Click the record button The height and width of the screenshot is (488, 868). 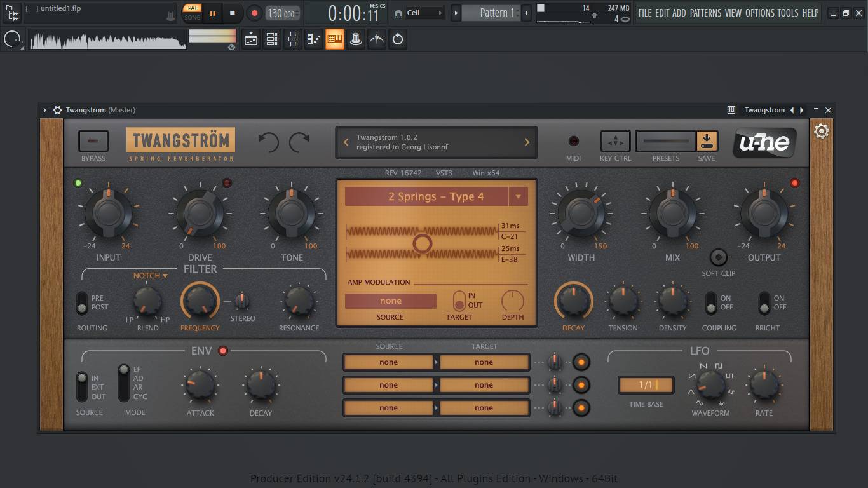pyautogui.click(x=254, y=13)
